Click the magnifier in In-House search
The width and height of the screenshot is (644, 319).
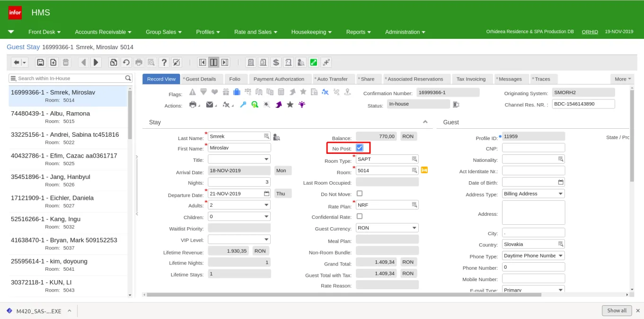128,78
